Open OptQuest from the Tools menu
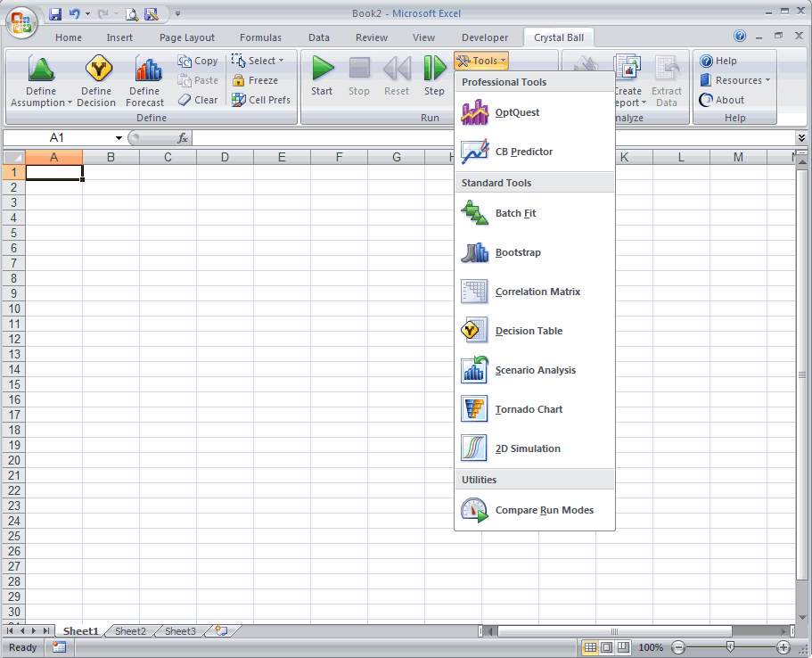812x658 pixels. pos(517,113)
